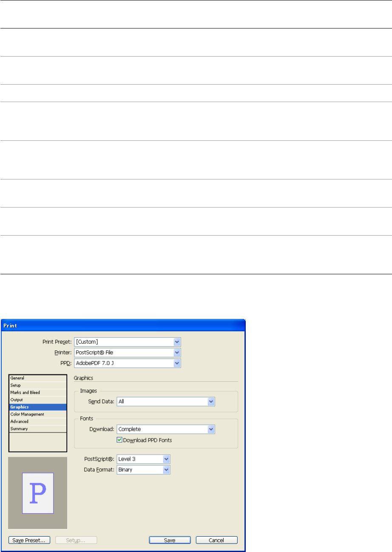Select Marks and Bleed in the list
The image size is (392, 552).
click(38, 393)
